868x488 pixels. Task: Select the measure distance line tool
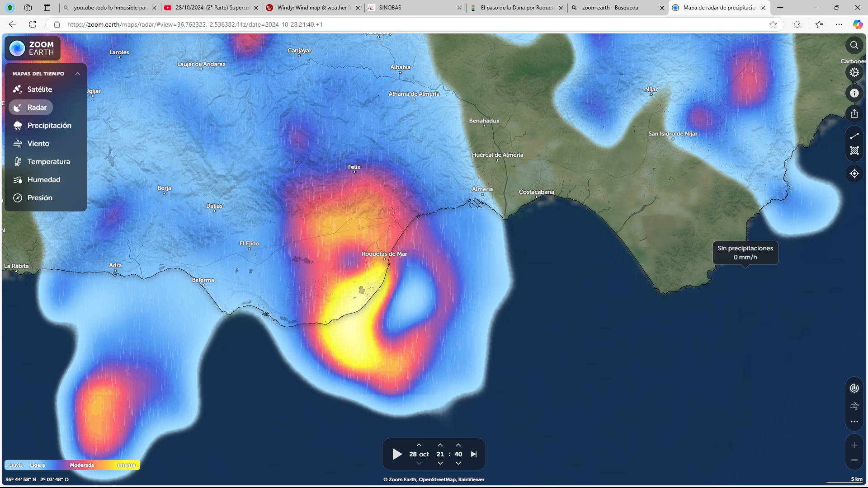pyautogui.click(x=854, y=136)
